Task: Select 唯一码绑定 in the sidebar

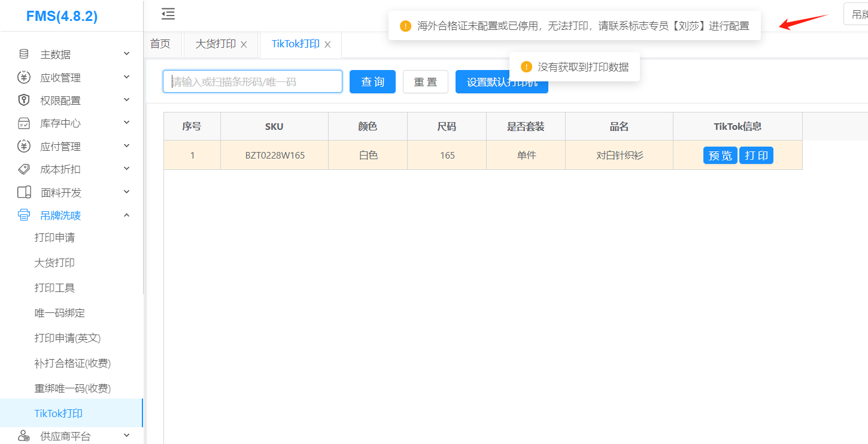Action: point(60,313)
